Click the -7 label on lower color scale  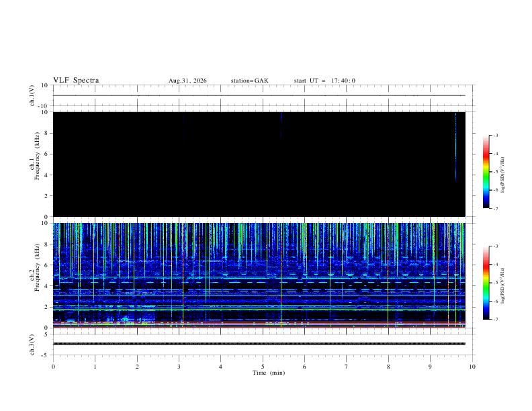pyautogui.click(x=496, y=319)
